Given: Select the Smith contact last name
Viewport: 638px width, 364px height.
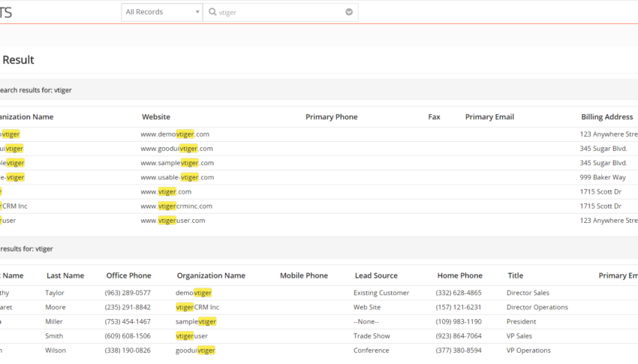Looking at the screenshot, I should [54, 336].
